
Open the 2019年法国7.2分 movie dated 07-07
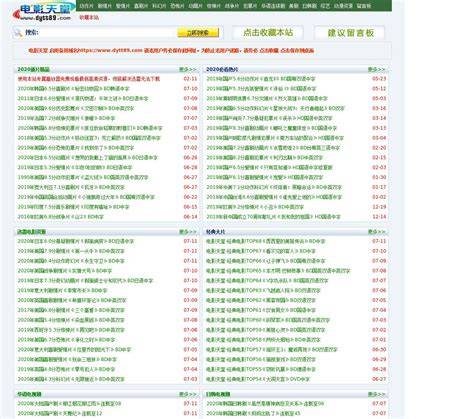(66, 118)
